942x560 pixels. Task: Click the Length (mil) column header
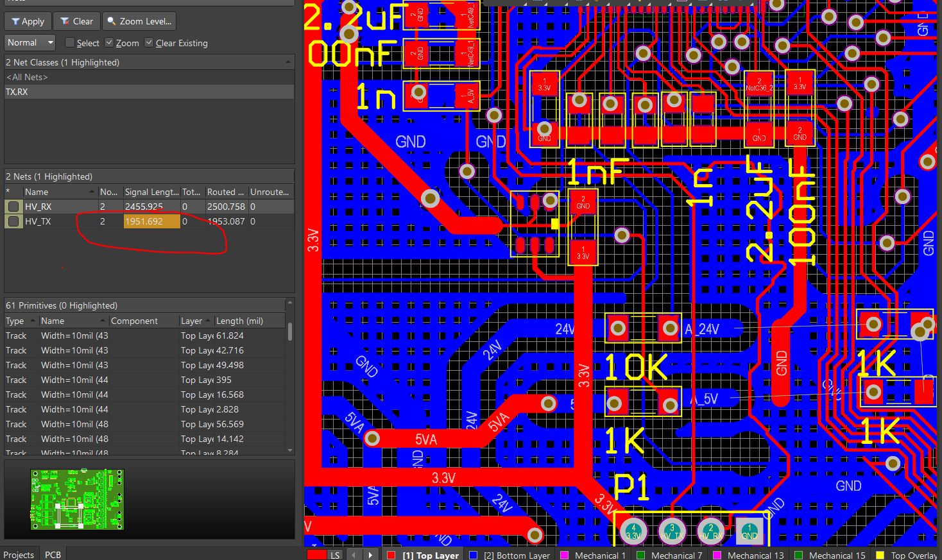tap(250, 321)
